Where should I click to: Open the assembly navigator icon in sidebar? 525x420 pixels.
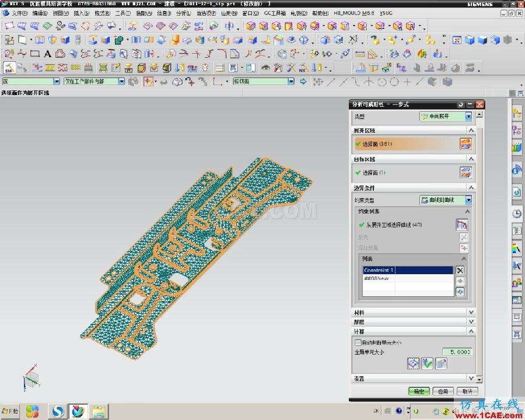pos(517,114)
